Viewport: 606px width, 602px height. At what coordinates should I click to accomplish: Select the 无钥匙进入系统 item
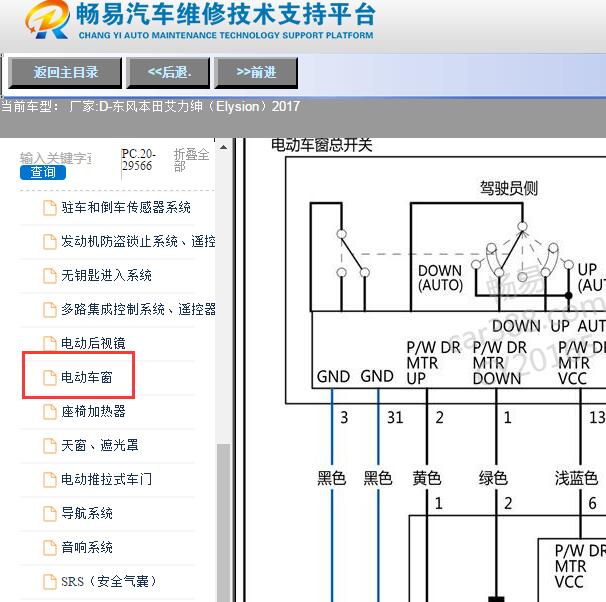(106, 275)
